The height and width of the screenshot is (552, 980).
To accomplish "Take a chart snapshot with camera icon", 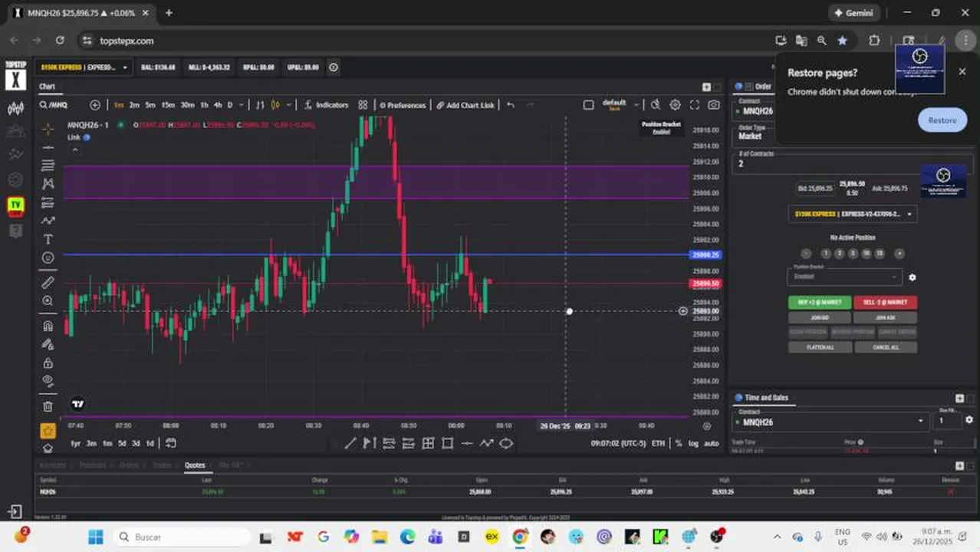I will tap(714, 105).
